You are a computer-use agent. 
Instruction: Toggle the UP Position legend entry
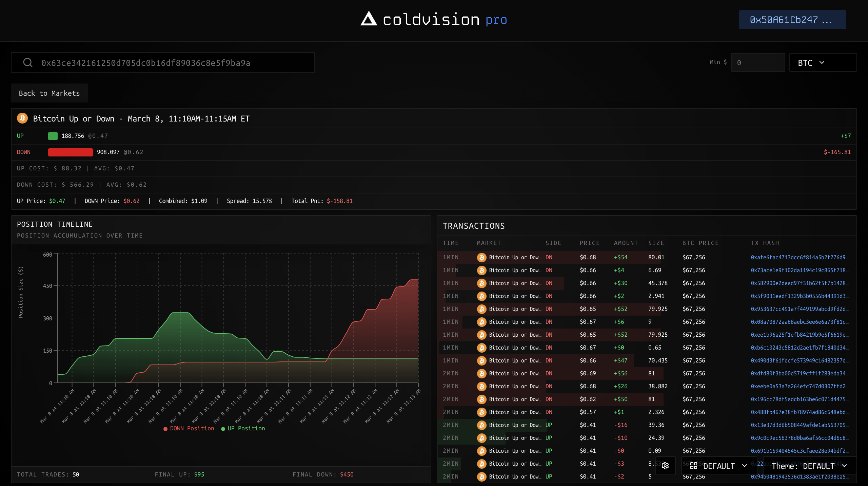pos(243,429)
